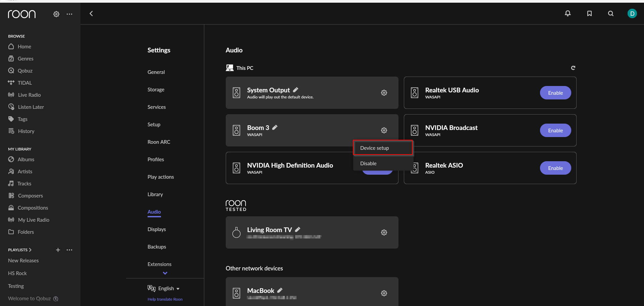
Task: Open Genres in Browse section
Action: [x=21, y=58]
